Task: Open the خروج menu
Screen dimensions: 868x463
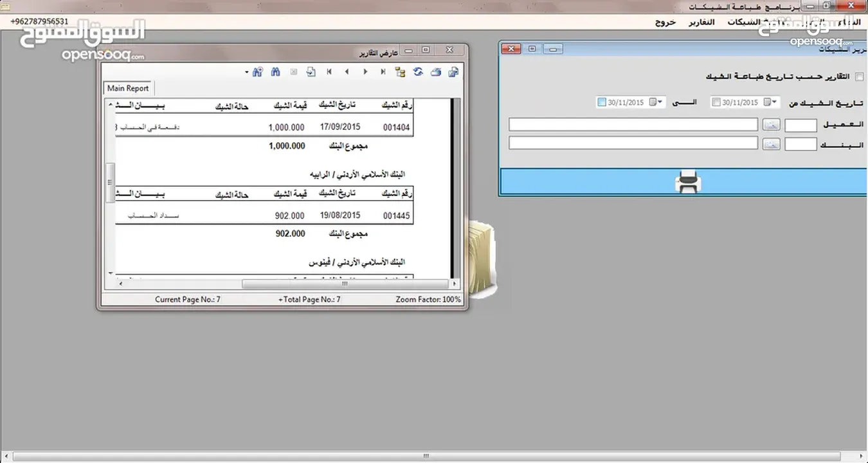Action: pos(665,22)
